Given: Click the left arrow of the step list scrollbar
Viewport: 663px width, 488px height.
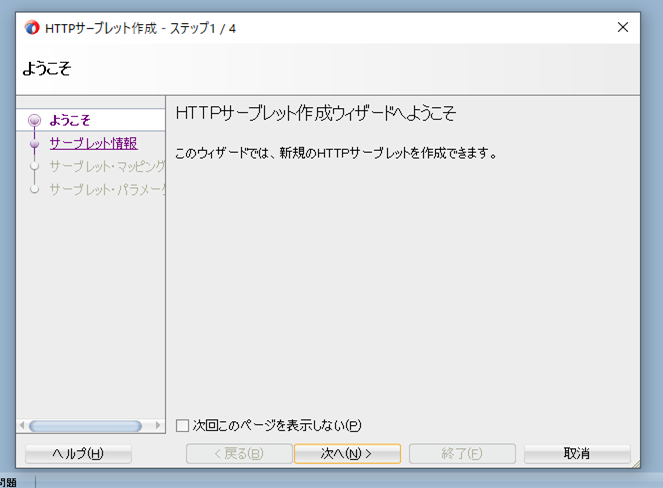Looking at the screenshot, I should pyautogui.click(x=23, y=426).
